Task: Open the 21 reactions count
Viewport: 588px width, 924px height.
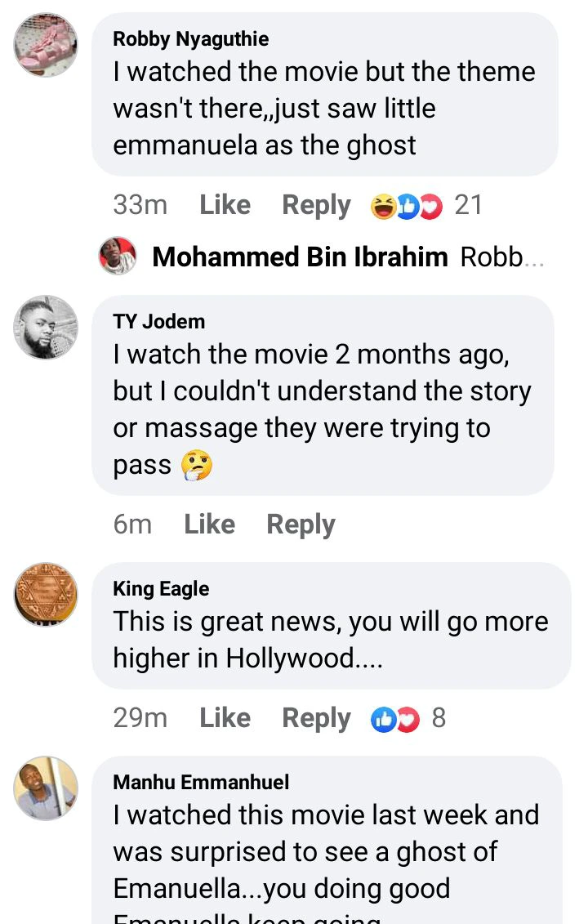Action: tap(469, 205)
